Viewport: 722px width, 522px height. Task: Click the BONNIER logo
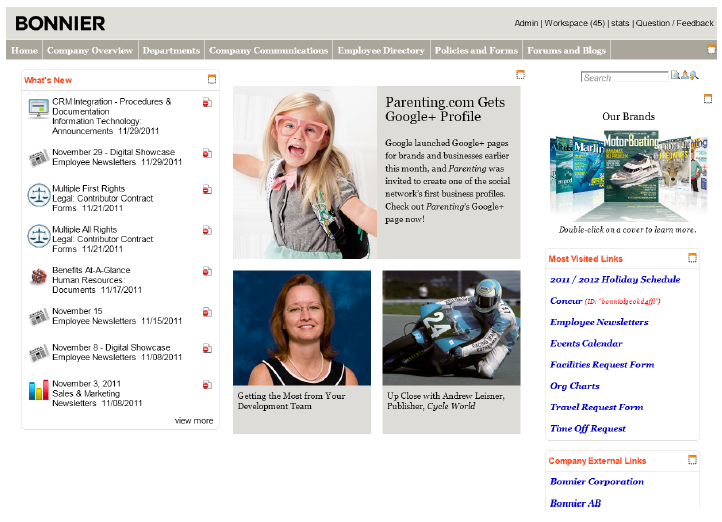coord(60,23)
